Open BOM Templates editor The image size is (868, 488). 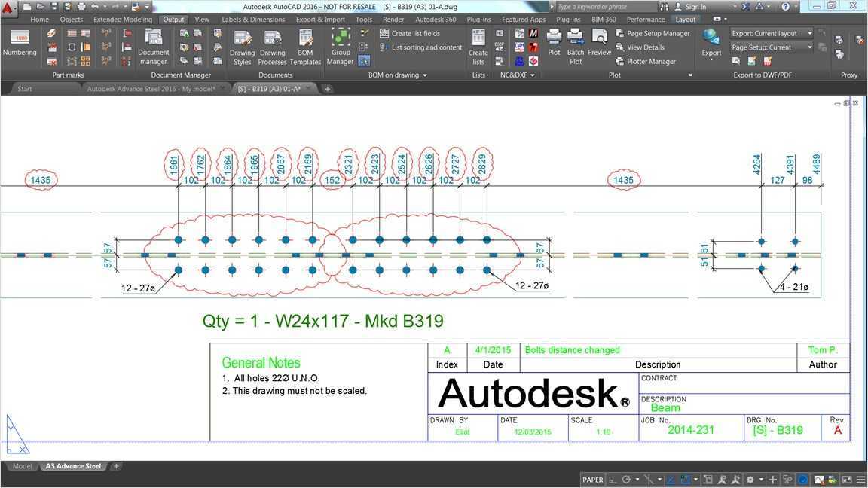pos(305,47)
